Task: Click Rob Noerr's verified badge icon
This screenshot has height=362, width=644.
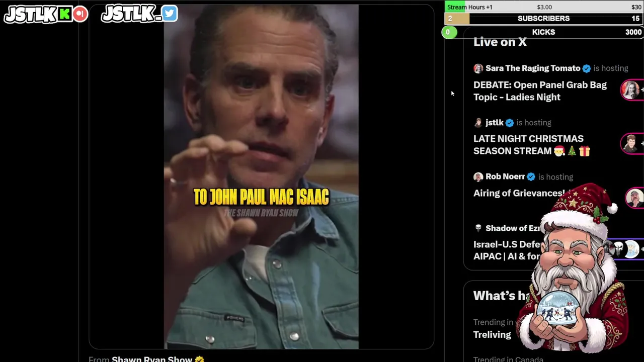Action: (531, 177)
